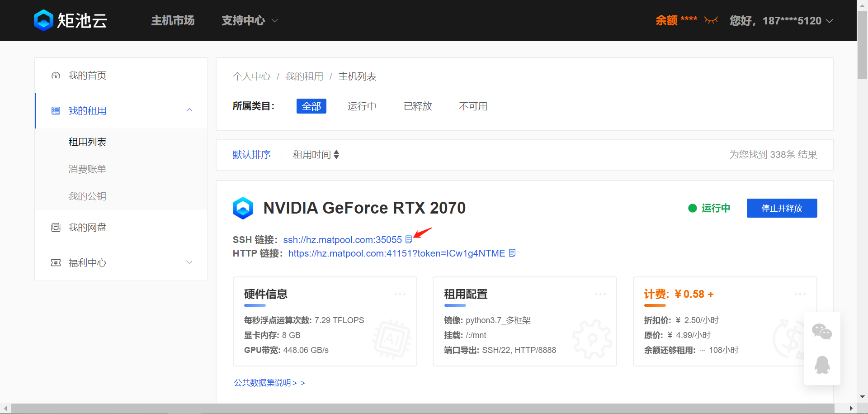The height and width of the screenshot is (414, 868).
Task: Click 余额还够租用 ~108小时 text
Action: (691, 350)
